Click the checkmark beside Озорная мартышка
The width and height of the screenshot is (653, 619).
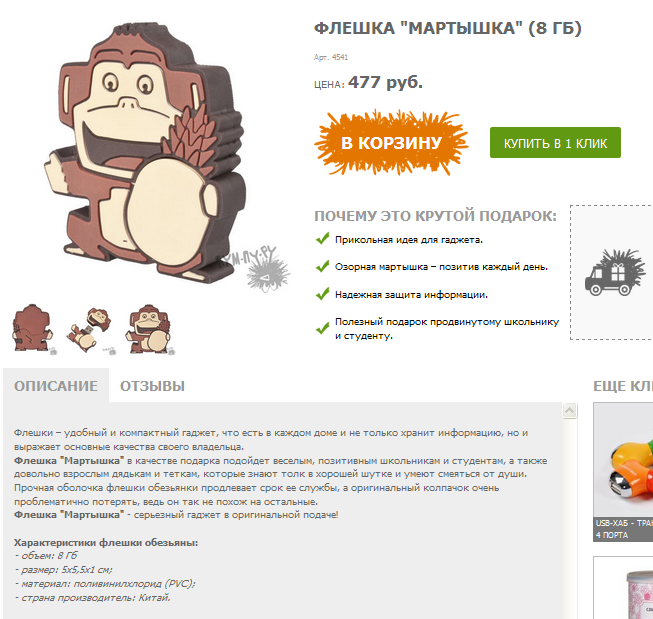(323, 267)
